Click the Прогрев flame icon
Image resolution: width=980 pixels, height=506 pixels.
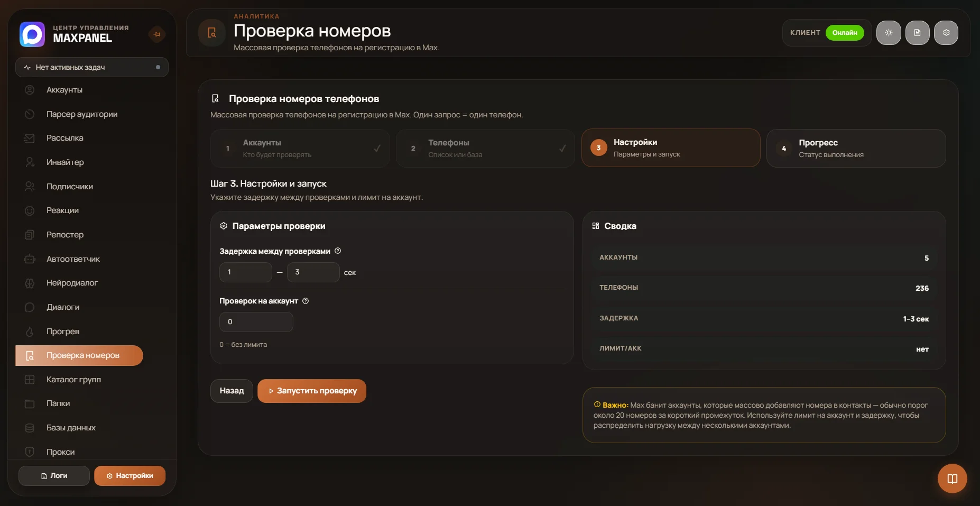(x=30, y=332)
